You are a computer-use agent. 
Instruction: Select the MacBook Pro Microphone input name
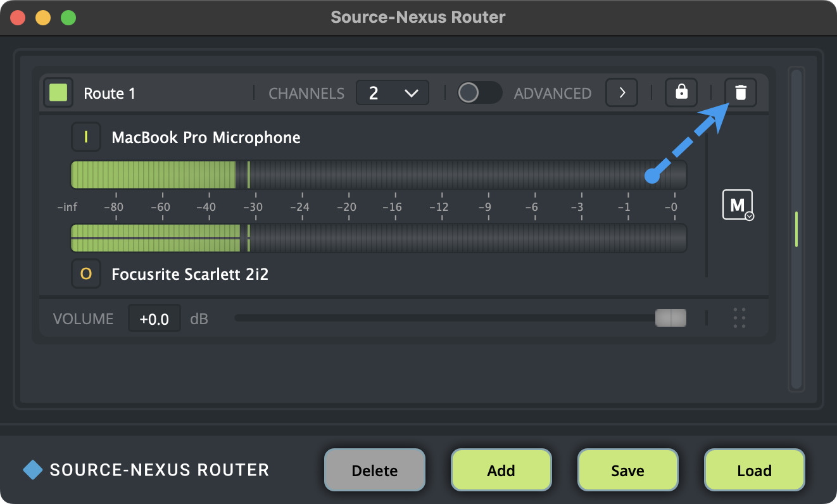[206, 137]
